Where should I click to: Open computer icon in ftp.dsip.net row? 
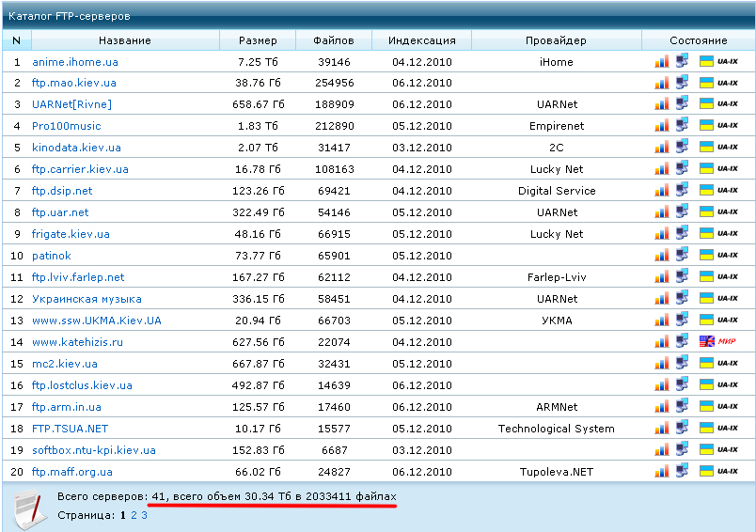coord(682,190)
